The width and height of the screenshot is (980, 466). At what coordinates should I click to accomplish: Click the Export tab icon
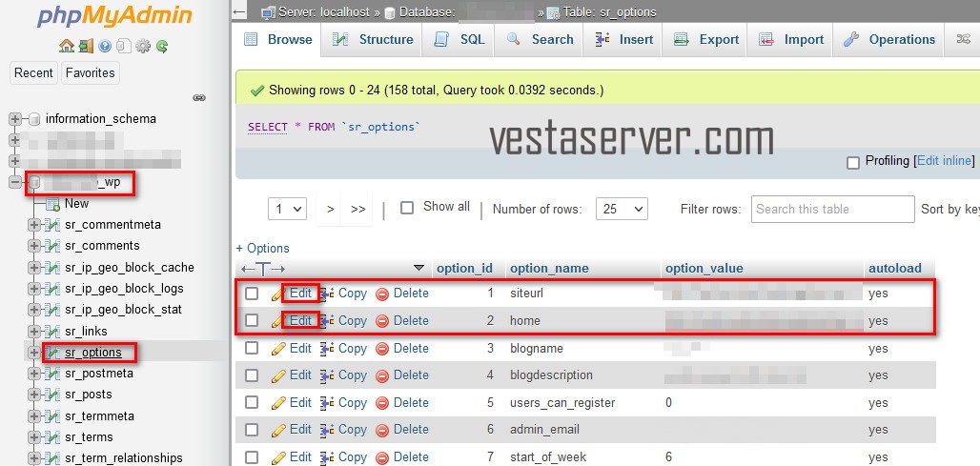click(682, 39)
